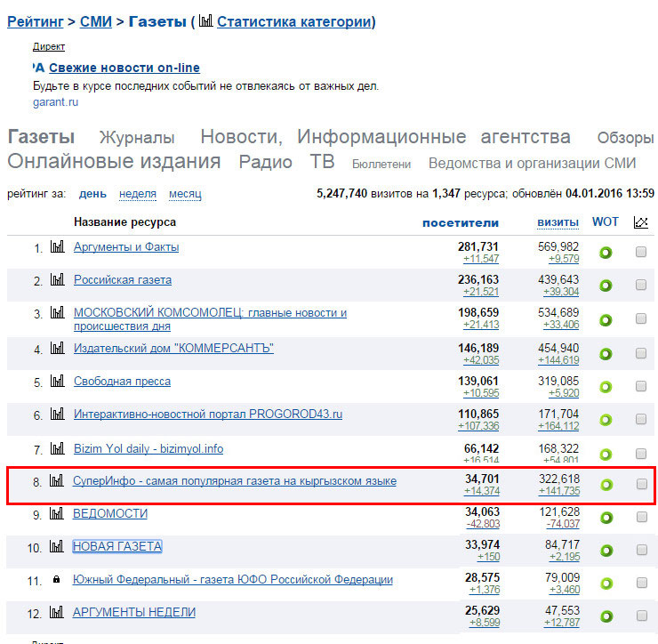Open the СуперИнфо newspaper link
This screenshot has width=658, height=644.
tap(235, 481)
